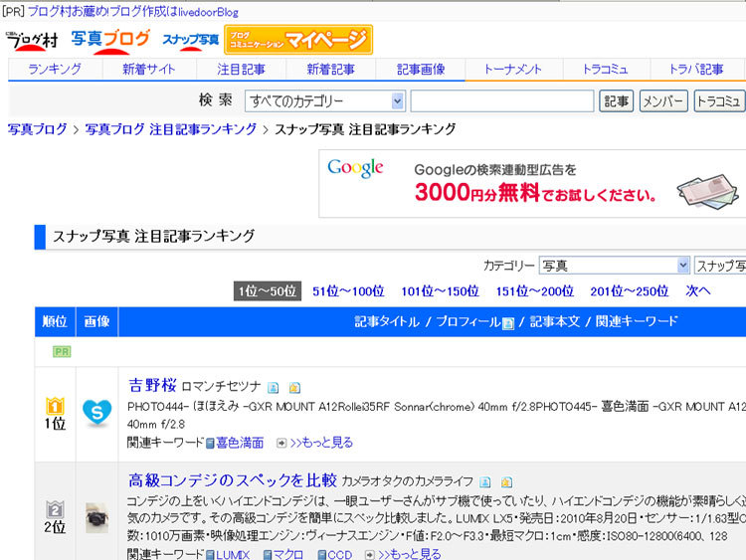Click arrow icon before 高級コンデジ もっと見る
Viewport: 746px width, 560px height.
(x=369, y=555)
